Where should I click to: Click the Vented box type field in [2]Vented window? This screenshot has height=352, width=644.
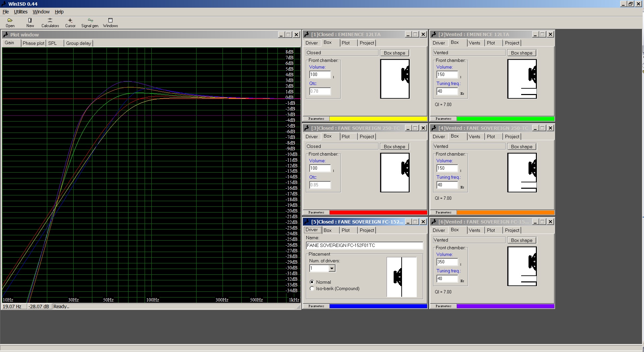(469, 53)
